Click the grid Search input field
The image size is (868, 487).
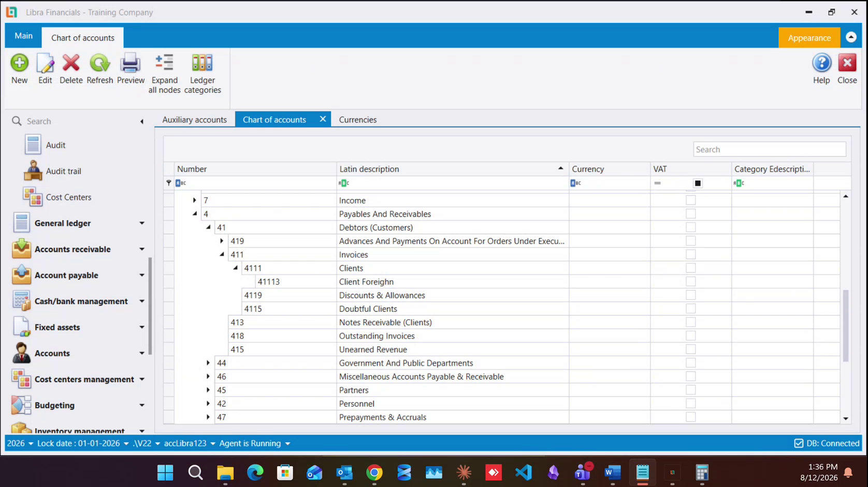point(769,149)
